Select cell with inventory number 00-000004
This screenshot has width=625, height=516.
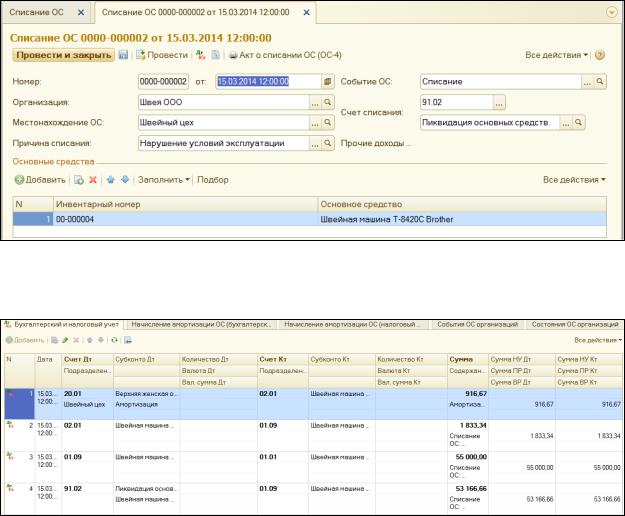point(185,219)
